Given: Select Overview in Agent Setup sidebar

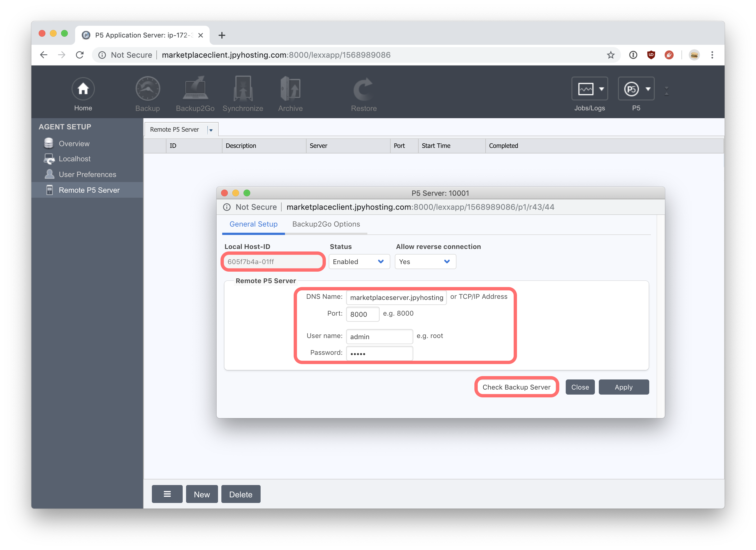Looking at the screenshot, I should [x=74, y=144].
